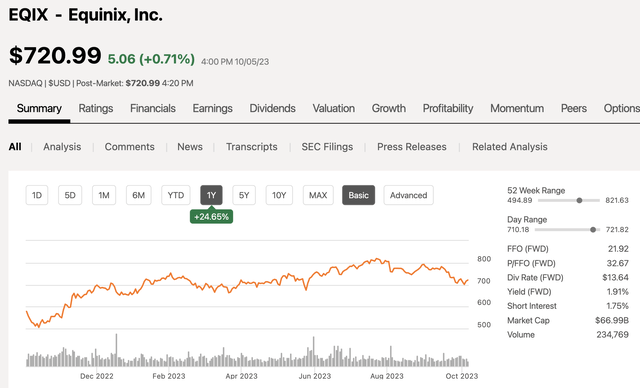The width and height of the screenshot is (640, 388).
Task: Click the Jun 2023 axis label
Action: [314, 376]
